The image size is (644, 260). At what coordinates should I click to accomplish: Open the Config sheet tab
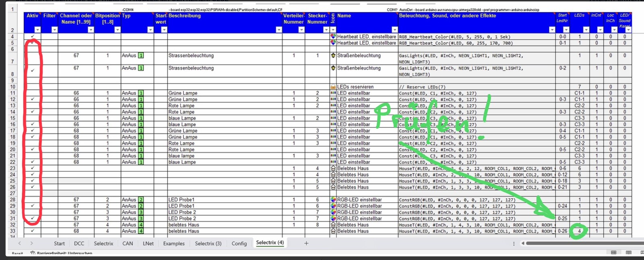tap(239, 244)
